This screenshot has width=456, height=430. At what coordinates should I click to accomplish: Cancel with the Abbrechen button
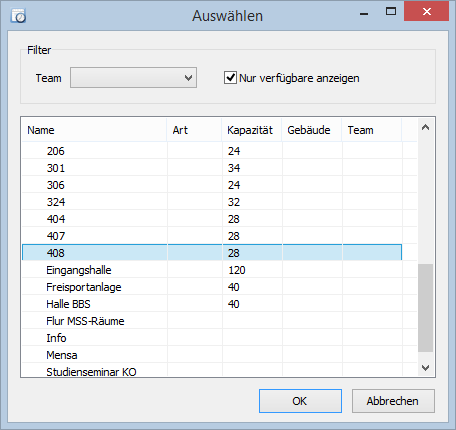(393, 401)
